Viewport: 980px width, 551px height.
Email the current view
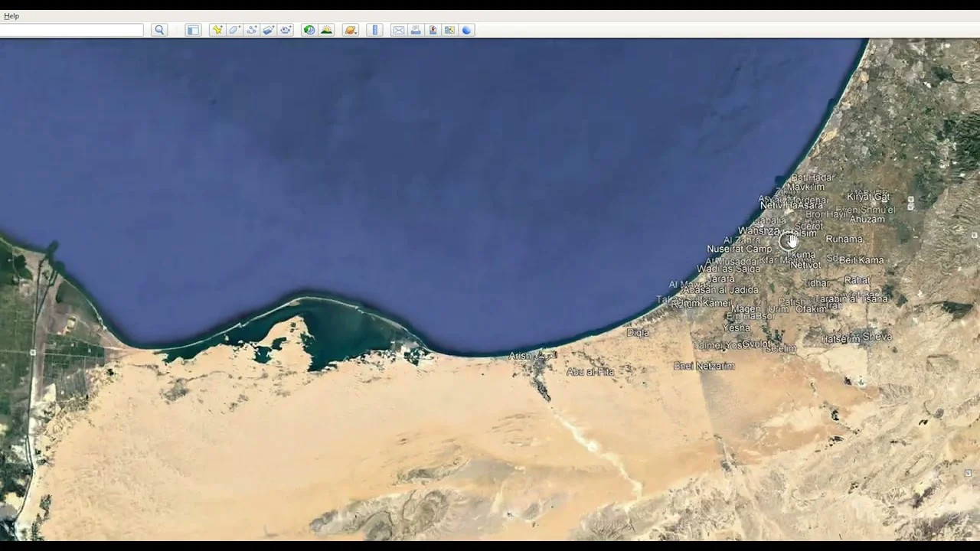tap(398, 30)
